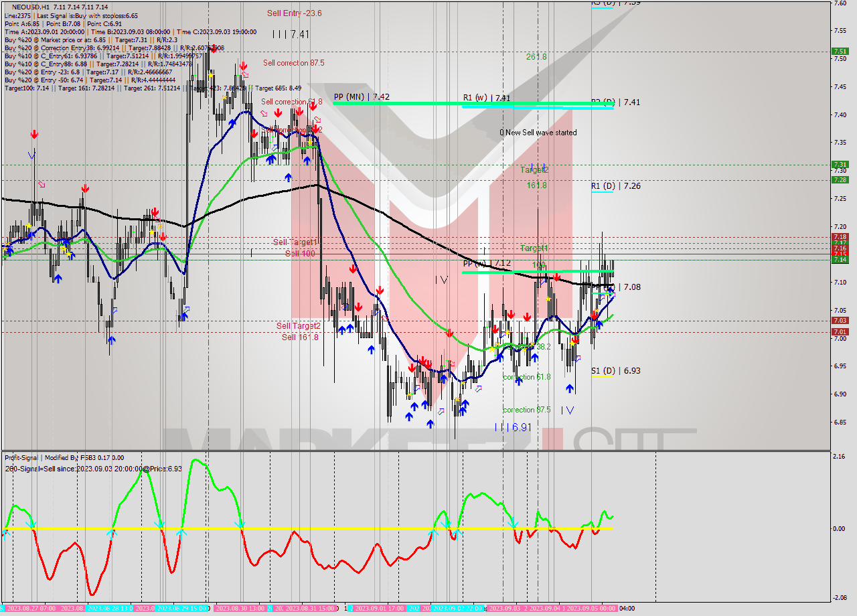Select the 'I I I 7.41' wave label
857x616 pixels.
coord(291,34)
